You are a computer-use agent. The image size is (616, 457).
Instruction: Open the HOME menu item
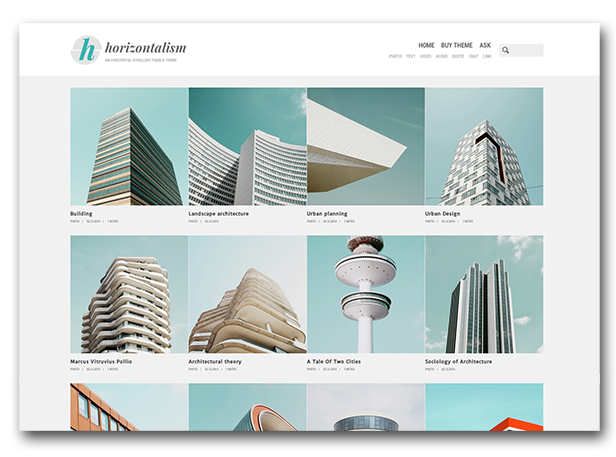click(426, 45)
